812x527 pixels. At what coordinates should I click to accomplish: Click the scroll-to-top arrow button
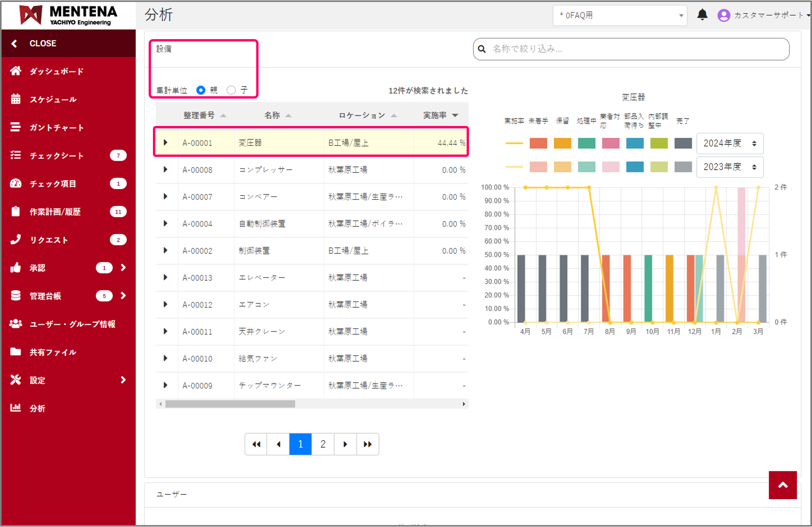tap(782, 485)
